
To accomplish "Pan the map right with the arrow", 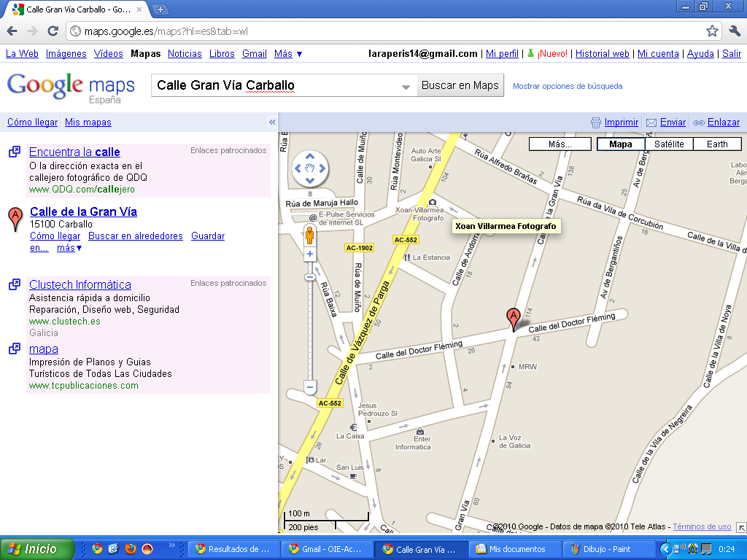I will 322,168.
